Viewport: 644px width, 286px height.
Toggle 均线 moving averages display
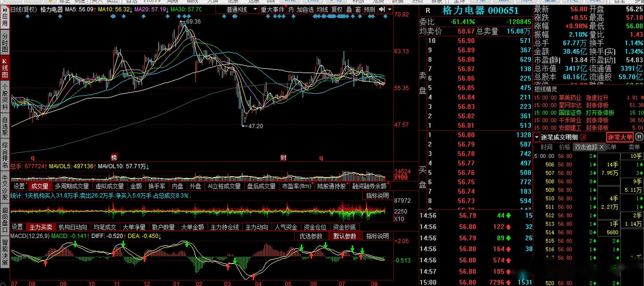[x=322, y=10]
